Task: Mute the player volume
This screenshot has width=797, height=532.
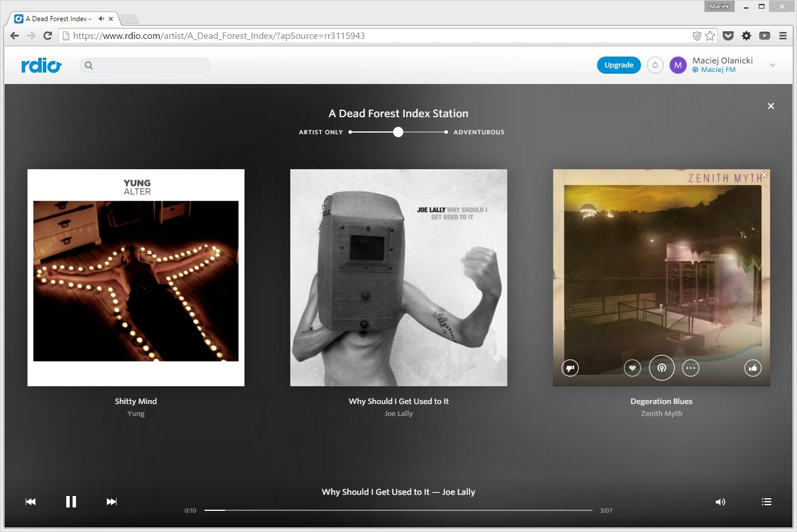Action: (720, 502)
